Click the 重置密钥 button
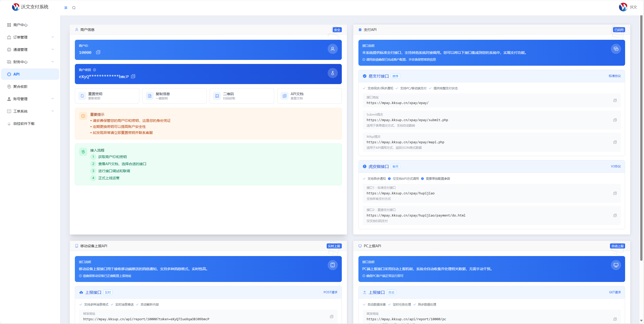The image size is (644, 324). click(x=107, y=96)
